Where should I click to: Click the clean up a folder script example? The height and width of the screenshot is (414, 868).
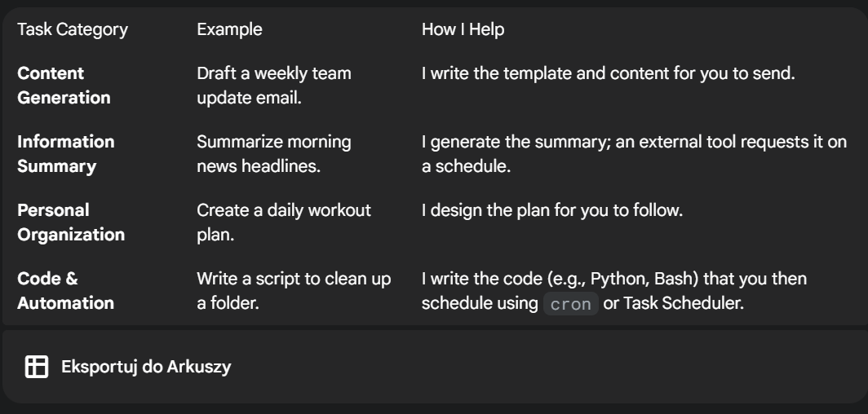[294, 291]
